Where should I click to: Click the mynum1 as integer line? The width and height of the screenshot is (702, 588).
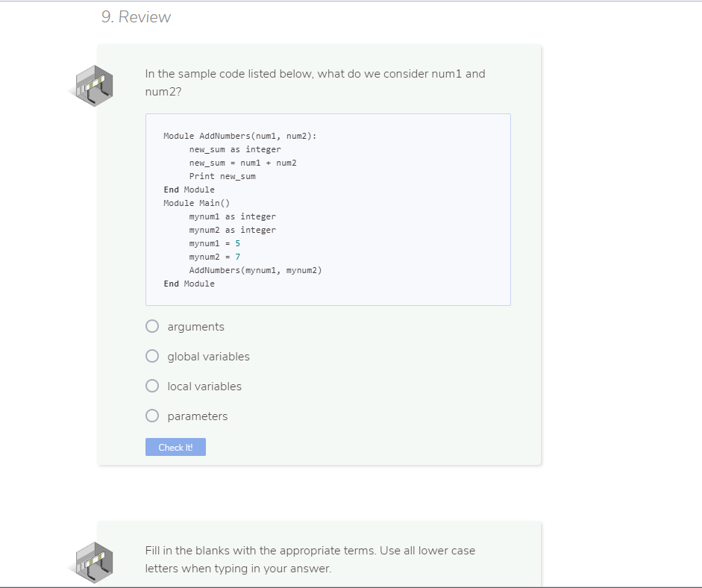point(233,216)
